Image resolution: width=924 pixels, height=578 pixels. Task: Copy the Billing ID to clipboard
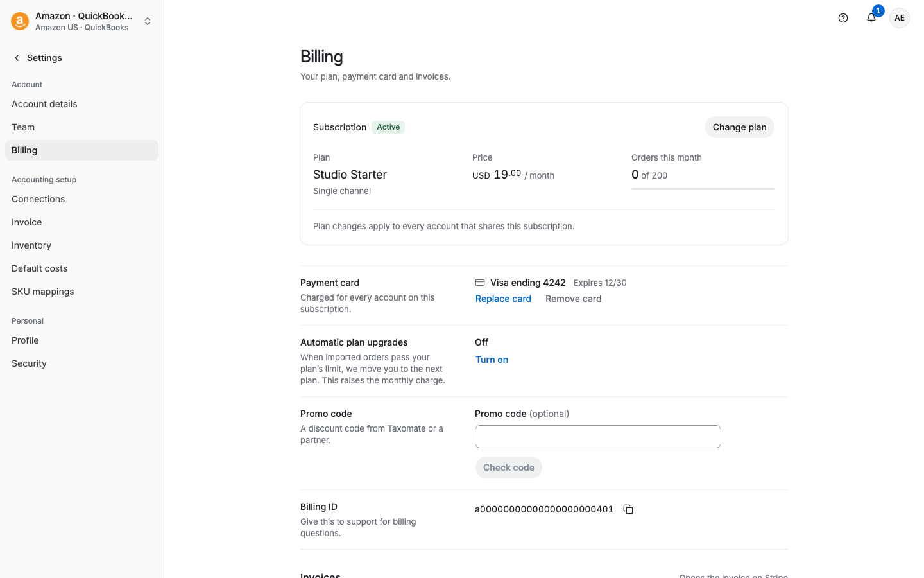628,509
